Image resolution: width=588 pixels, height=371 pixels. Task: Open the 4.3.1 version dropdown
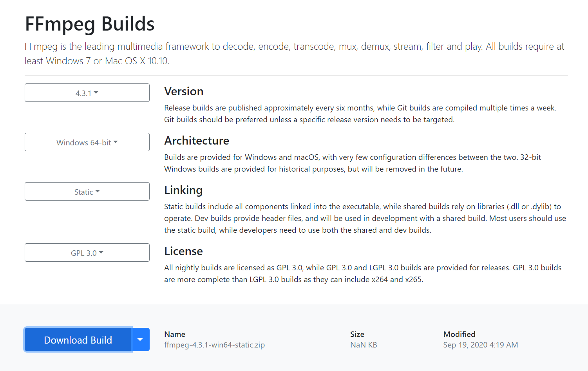[87, 93]
